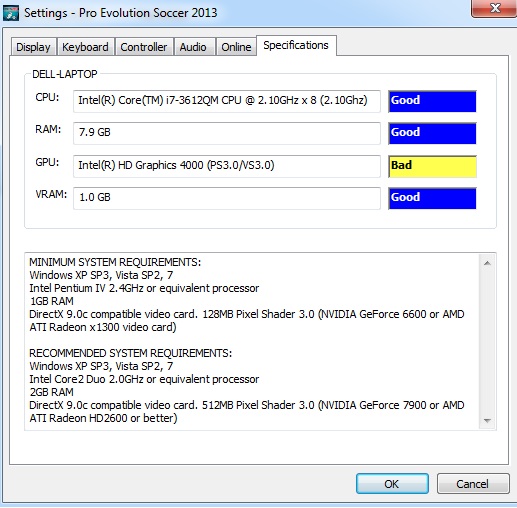Image resolution: width=517 pixels, height=508 pixels.
Task: Click the yellow Bad rating for GPU
Action: pyautogui.click(x=432, y=166)
